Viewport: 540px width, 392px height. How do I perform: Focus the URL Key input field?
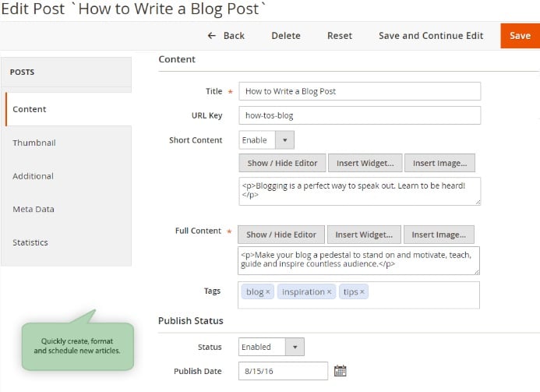click(x=359, y=115)
